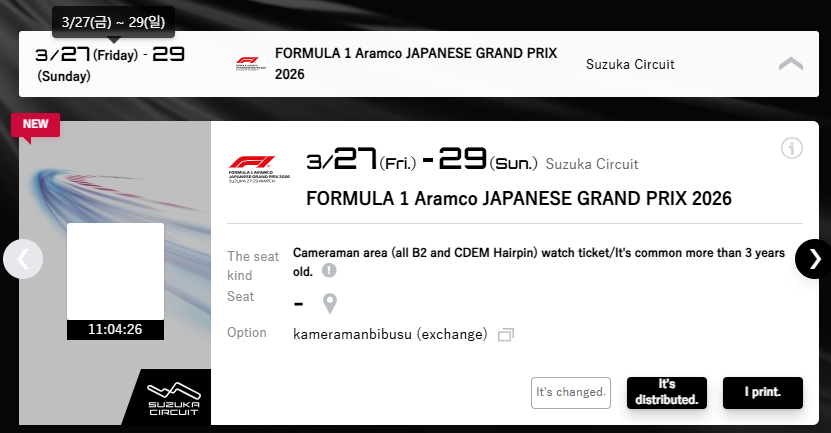Go to the next ticket with right arrow

coord(814,259)
